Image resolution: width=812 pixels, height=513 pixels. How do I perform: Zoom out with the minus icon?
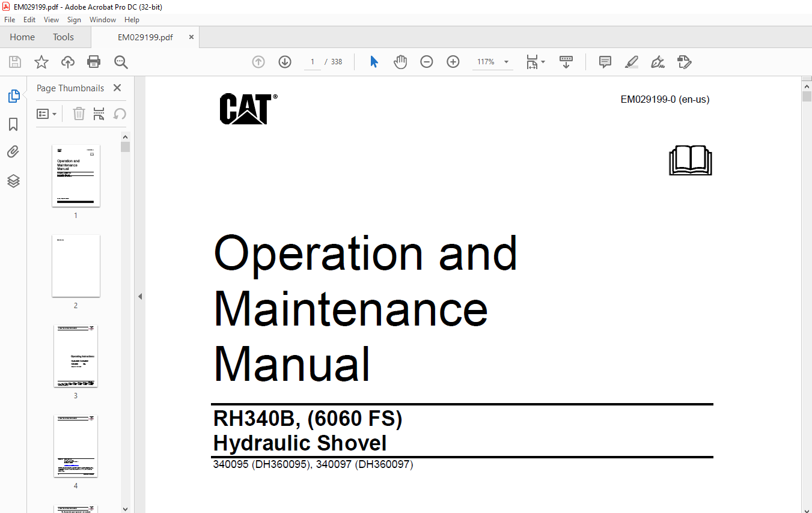pyautogui.click(x=427, y=62)
